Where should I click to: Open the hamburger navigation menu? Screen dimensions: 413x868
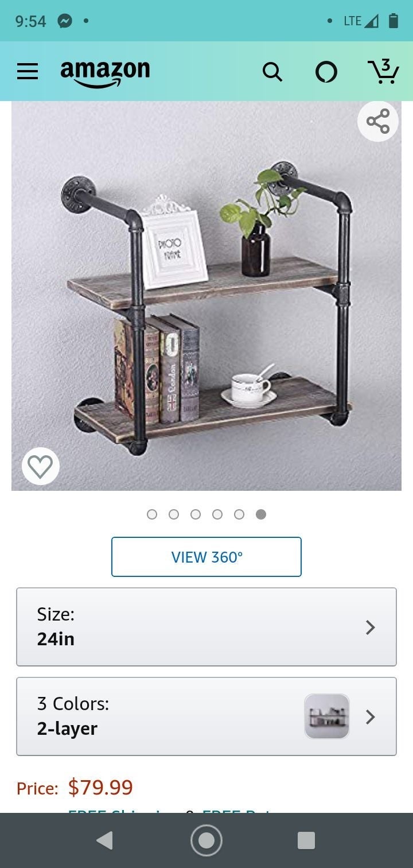(x=28, y=71)
